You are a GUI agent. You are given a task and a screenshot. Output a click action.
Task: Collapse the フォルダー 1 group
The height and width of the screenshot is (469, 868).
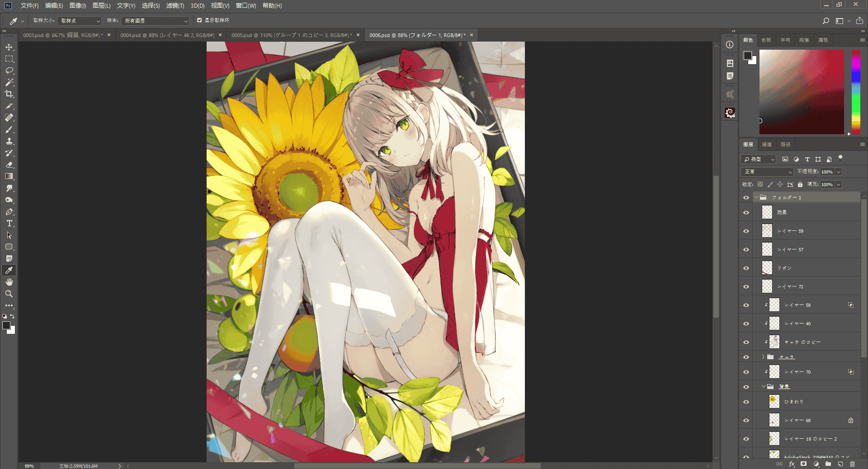pos(756,197)
